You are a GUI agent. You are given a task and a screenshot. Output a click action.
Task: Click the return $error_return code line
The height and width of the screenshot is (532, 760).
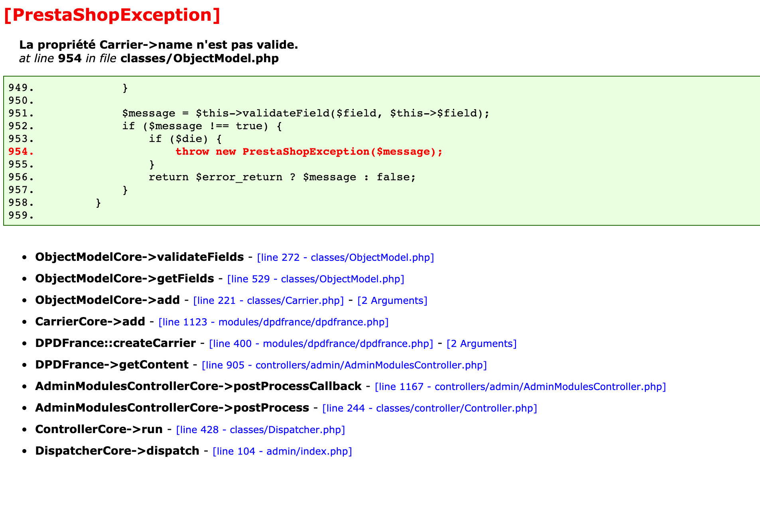click(x=282, y=177)
